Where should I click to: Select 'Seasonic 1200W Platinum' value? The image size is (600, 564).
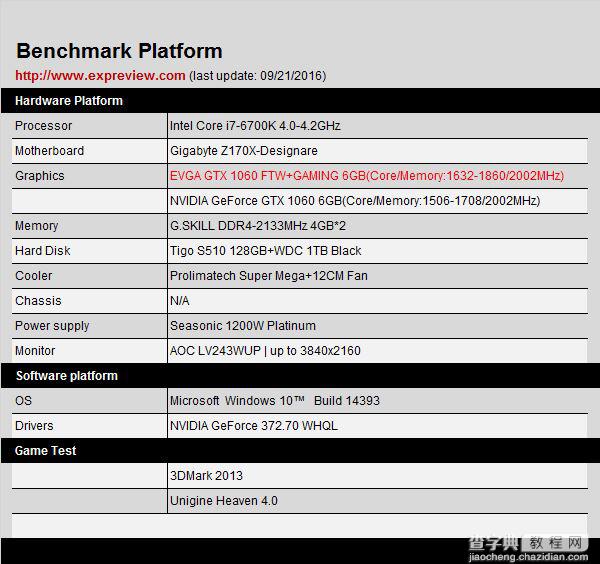tap(243, 326)
